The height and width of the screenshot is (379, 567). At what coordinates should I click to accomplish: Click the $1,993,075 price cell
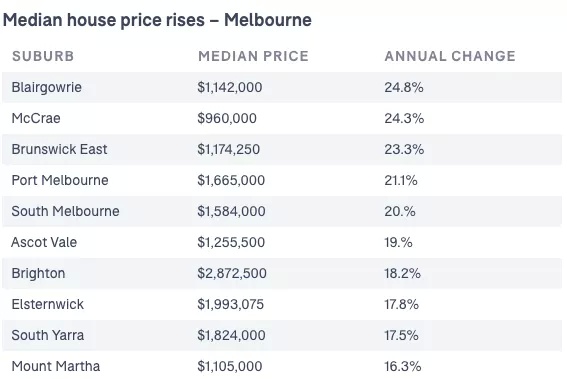(230, 305)
